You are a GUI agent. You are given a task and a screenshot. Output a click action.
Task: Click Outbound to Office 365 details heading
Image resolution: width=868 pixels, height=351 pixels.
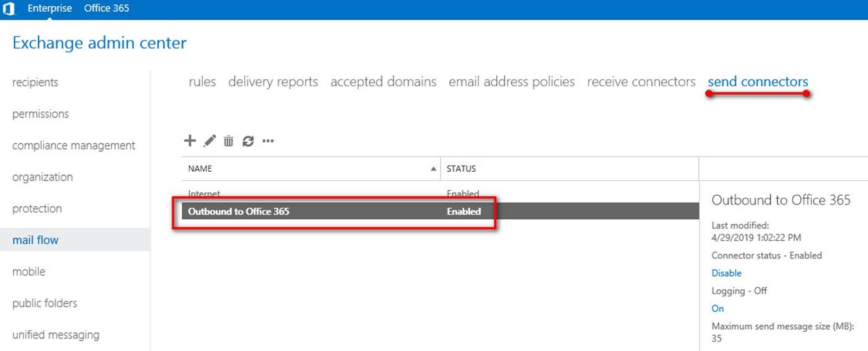tap(781, 200)
